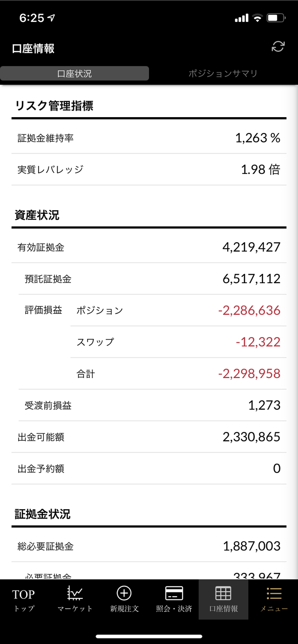Tap the 実質レバレッジ value 1.98 倍
Viewport: 298px width, 644px height.
[x=261, y=169]
